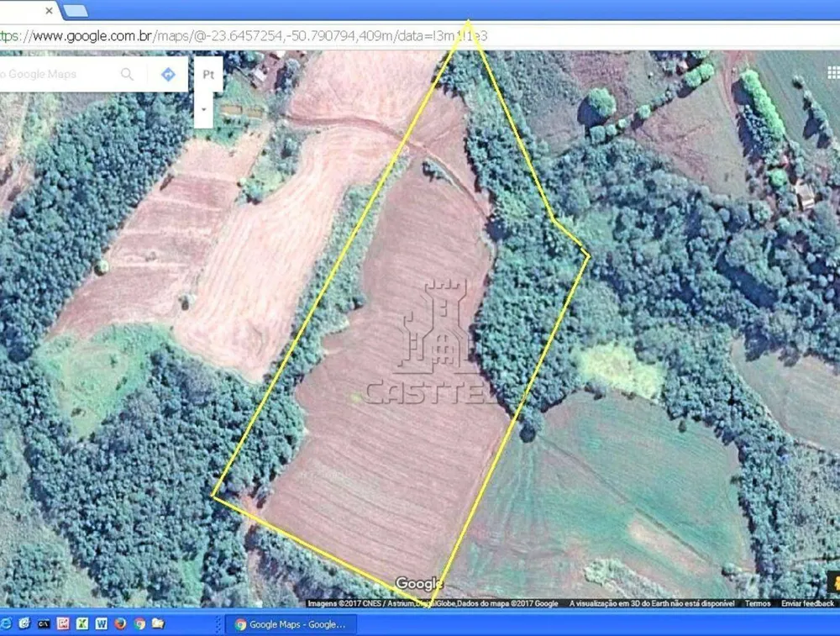Click the Pt language button

click(208, 75)
